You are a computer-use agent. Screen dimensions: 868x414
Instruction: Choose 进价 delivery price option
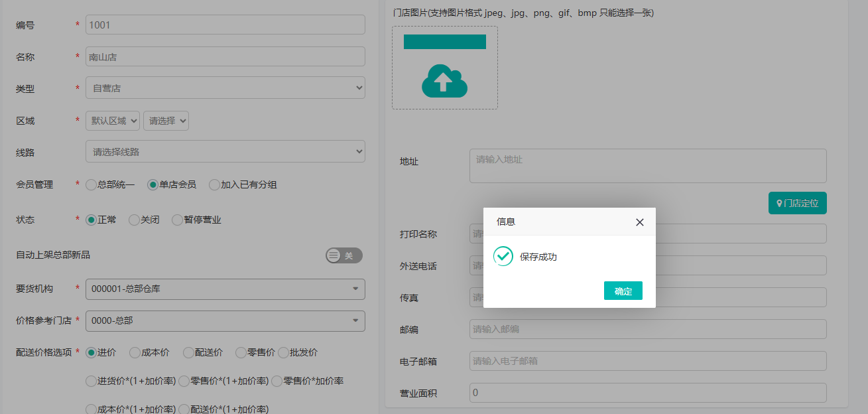92,352
